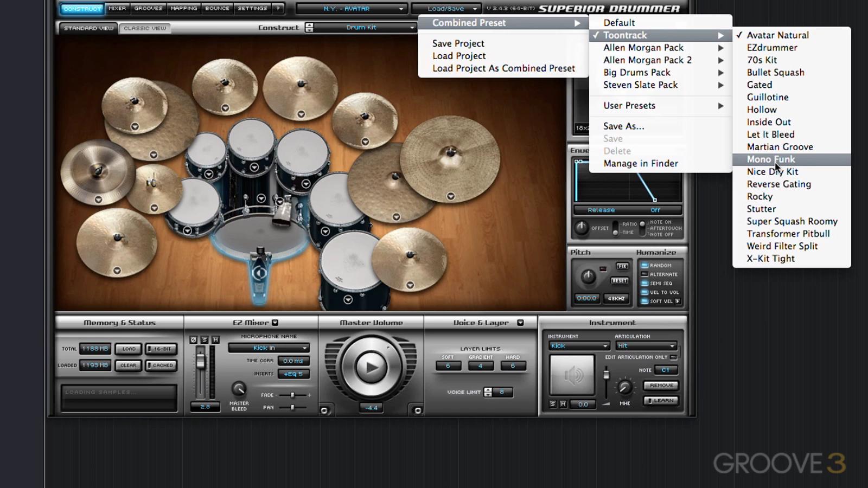The height and width of the screenshot is (488, 868).
Task: Adjust the EZ Mixer channel fader
Action: pos(201,361)
